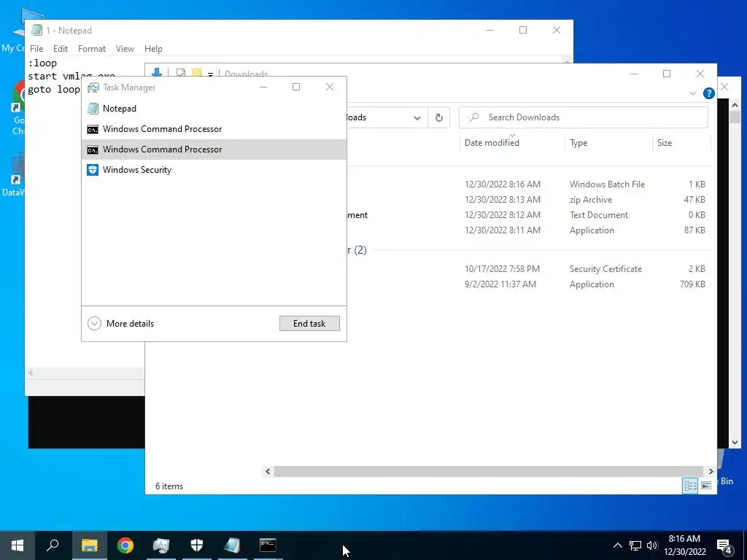
Task: Open the File menu in Notepad
Action: point(36,49)
